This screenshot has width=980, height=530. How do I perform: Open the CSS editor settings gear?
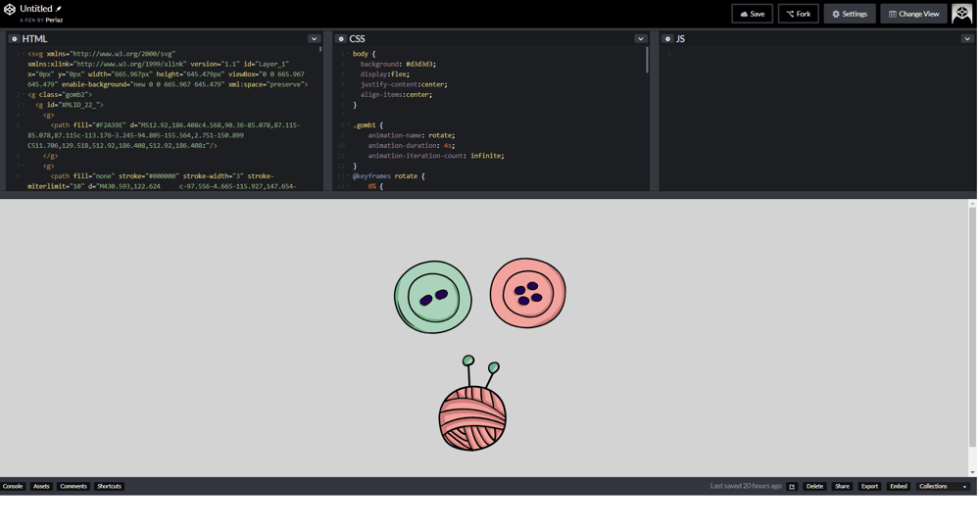341,39
